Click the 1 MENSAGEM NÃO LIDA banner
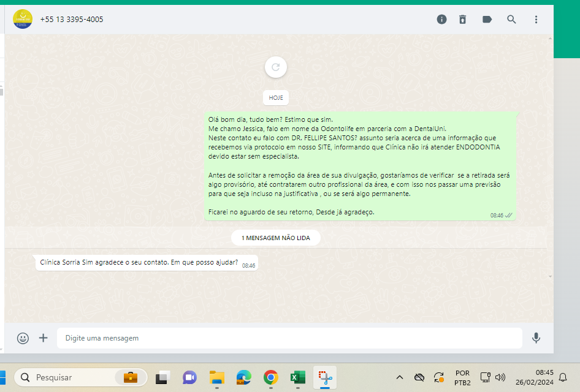The image size is (580, 392). click(x=275, y=238)
